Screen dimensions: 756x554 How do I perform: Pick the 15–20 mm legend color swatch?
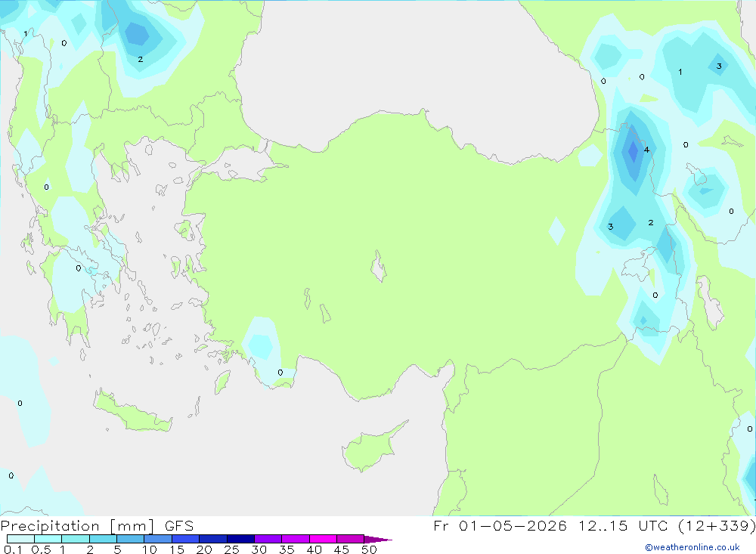click(x=185, y=539)
